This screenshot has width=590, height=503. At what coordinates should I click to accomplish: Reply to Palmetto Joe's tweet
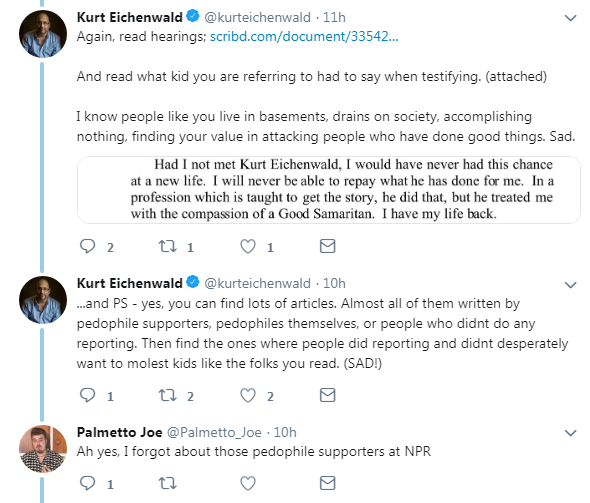(x=88, y=483)
